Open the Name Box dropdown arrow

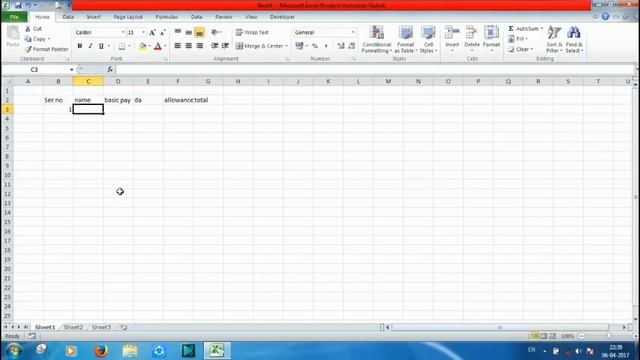(71, 69)
